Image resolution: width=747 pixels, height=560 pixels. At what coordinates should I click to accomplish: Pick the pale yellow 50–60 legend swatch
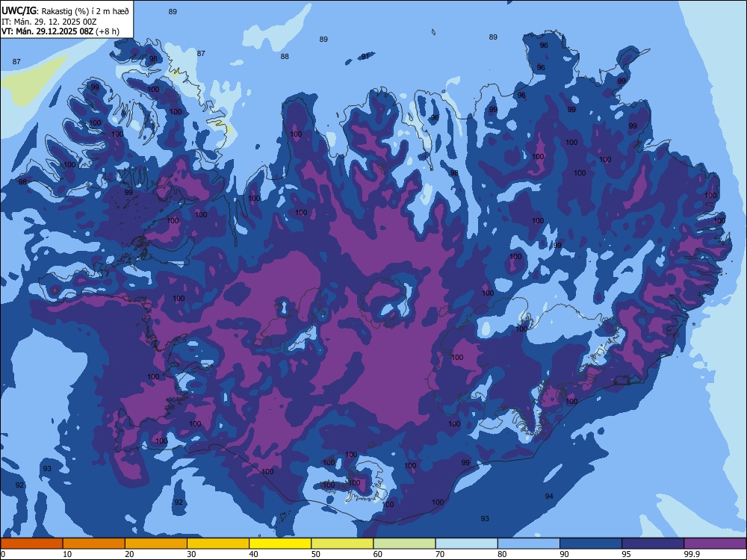point(342,544)
